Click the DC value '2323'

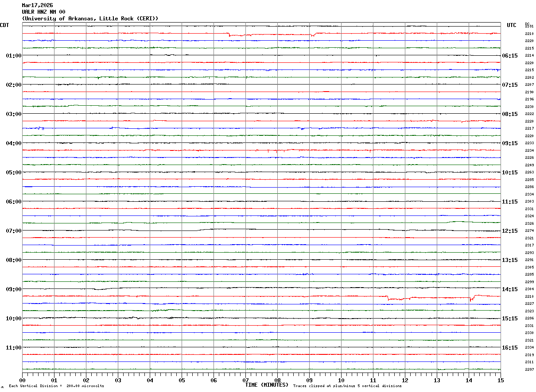click(x=529, y=311)
